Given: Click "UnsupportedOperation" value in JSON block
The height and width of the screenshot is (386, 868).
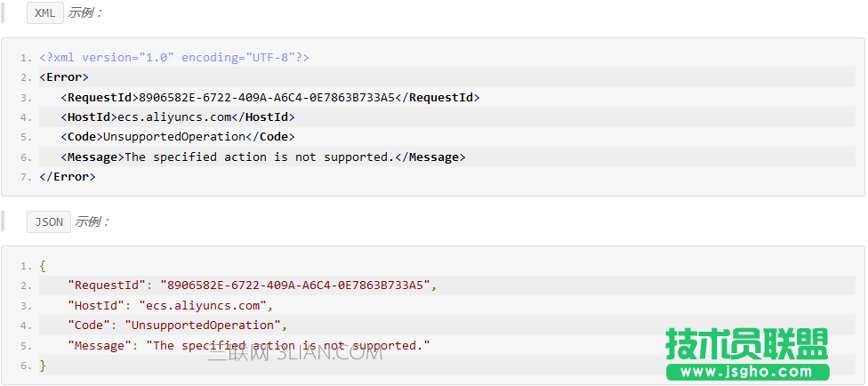Looking at the screenshot, I should pos(203,326).
